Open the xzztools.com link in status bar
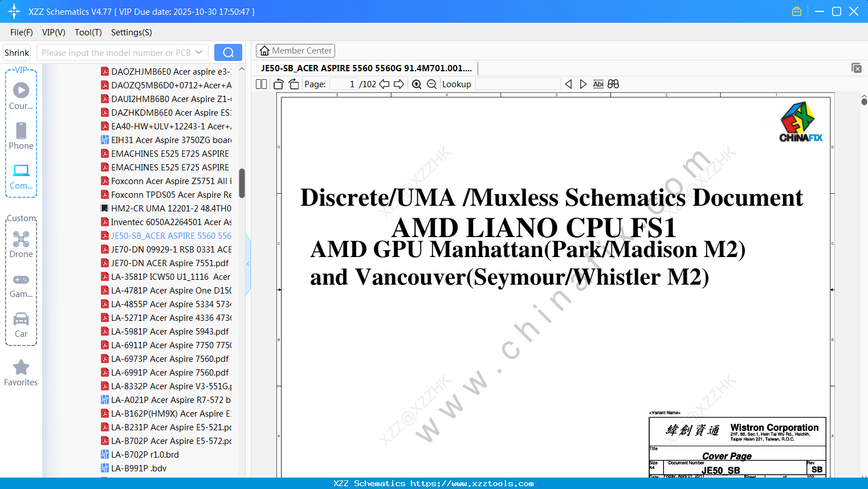This screenshot has width=868, height=489. [x=472, y=483]
